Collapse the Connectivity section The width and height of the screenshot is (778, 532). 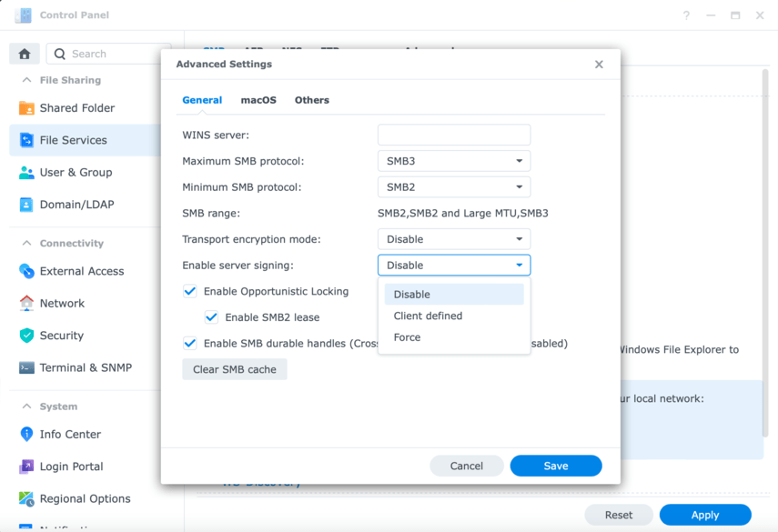26,243
